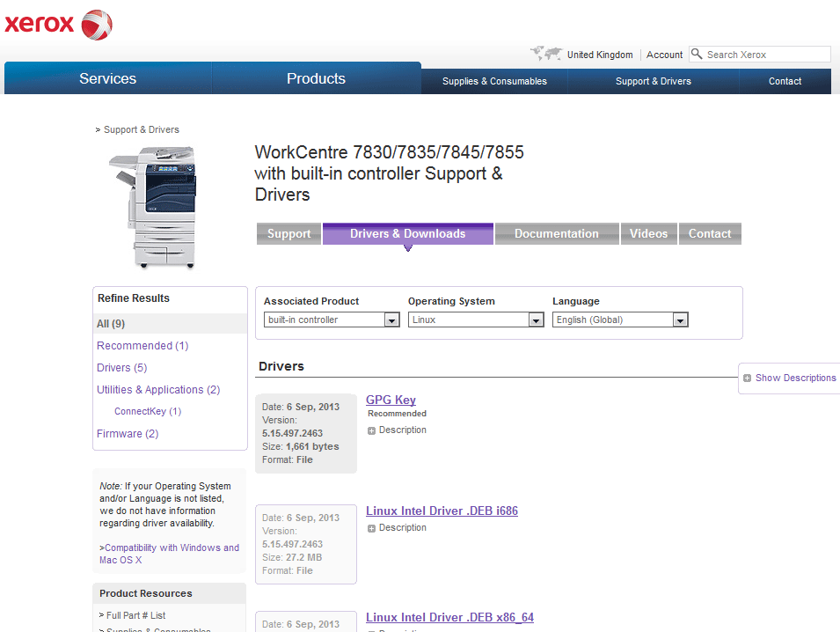Click the Xerox logo
This screenshot has width=840, height=632.
click(x=58, y=25)
